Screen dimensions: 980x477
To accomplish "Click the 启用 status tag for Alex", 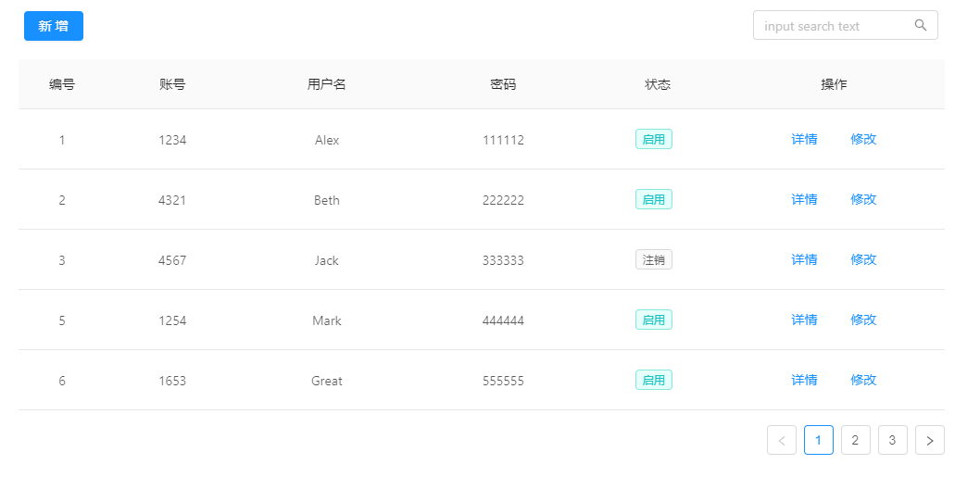I will coord(654,140).
